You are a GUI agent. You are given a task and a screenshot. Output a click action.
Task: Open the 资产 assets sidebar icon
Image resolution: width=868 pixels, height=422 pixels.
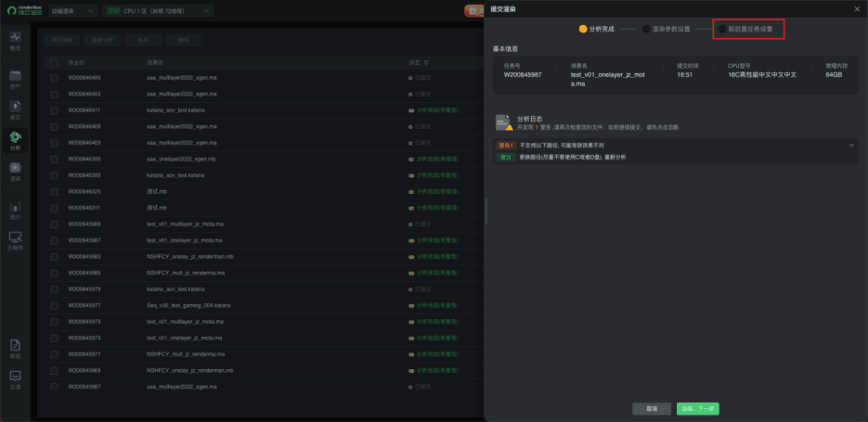pos(15,78)
